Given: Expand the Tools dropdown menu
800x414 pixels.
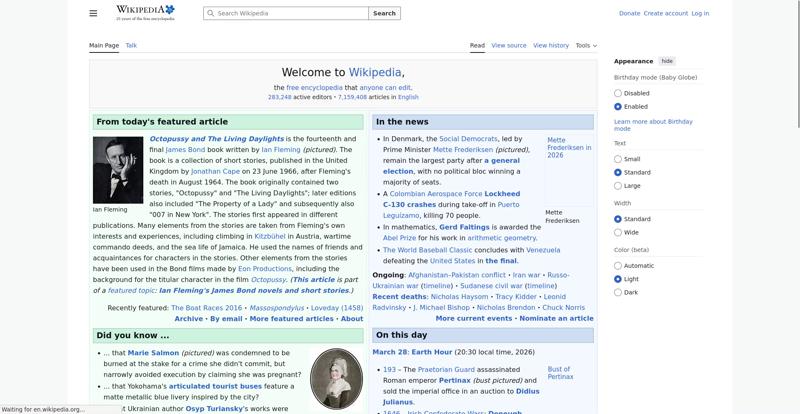Looking at the screenshot, I should point(586,45).
